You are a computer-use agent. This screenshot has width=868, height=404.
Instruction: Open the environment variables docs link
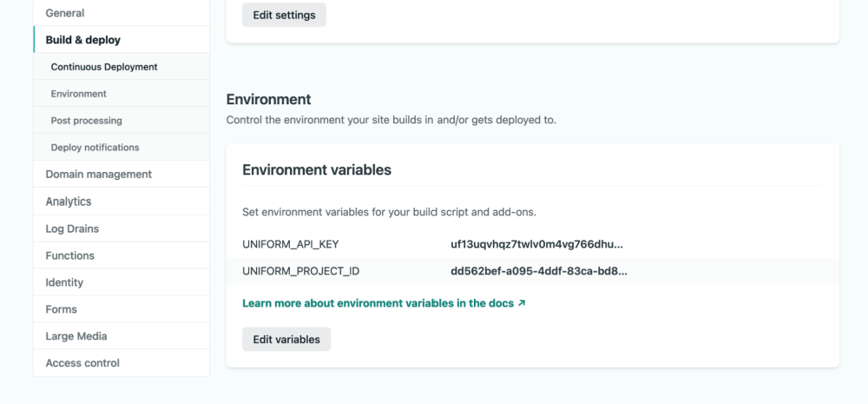[x=378, y=303]
